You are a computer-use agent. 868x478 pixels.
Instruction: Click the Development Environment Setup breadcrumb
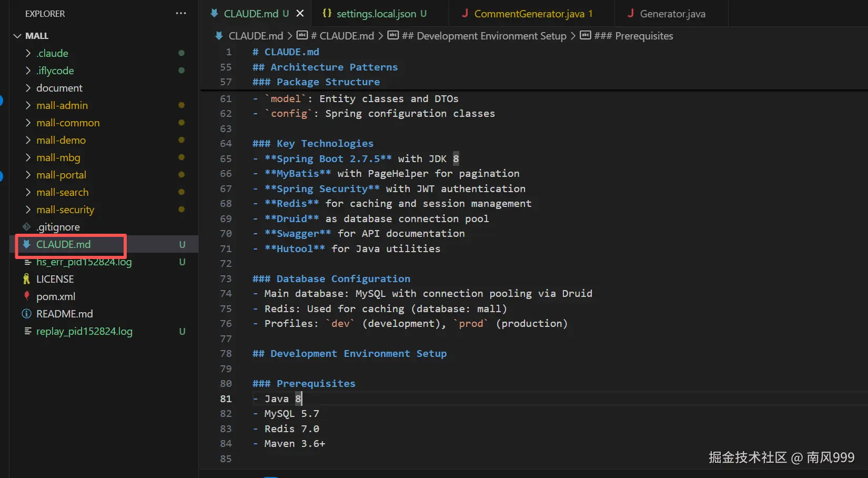pos(484,36)
